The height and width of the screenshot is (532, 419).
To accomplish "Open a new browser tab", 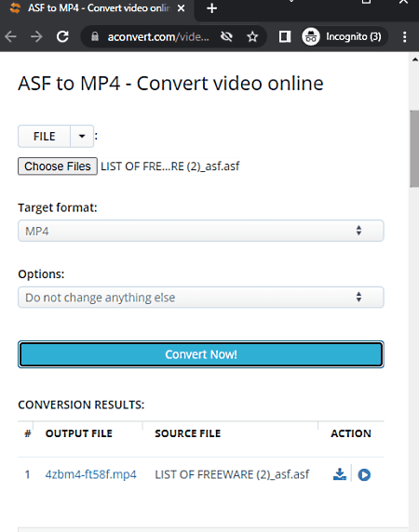I will click(211, 8).
